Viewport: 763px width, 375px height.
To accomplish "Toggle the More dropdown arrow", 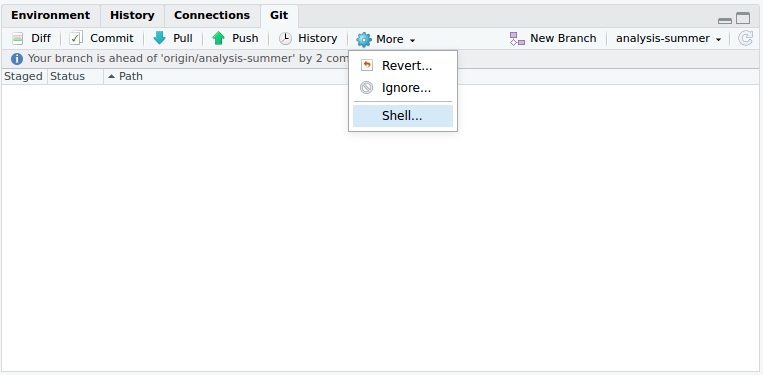I will pyautogui.click(x=413, y=40).
